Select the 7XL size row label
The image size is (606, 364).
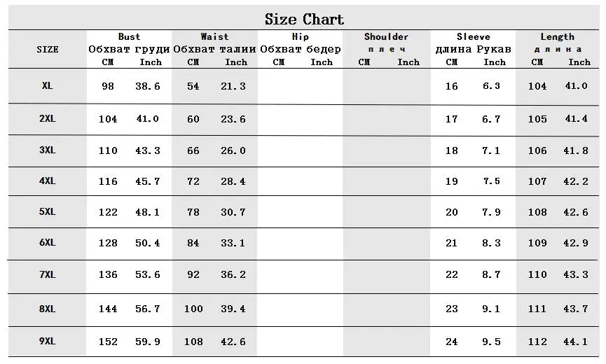(x=47, y=274)
